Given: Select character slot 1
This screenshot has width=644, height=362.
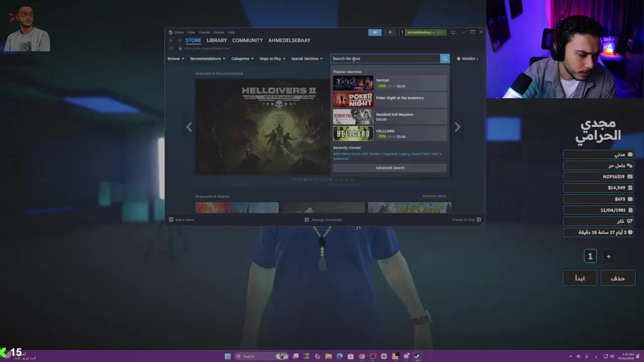Looking at the screenshot, I should 590,256.
